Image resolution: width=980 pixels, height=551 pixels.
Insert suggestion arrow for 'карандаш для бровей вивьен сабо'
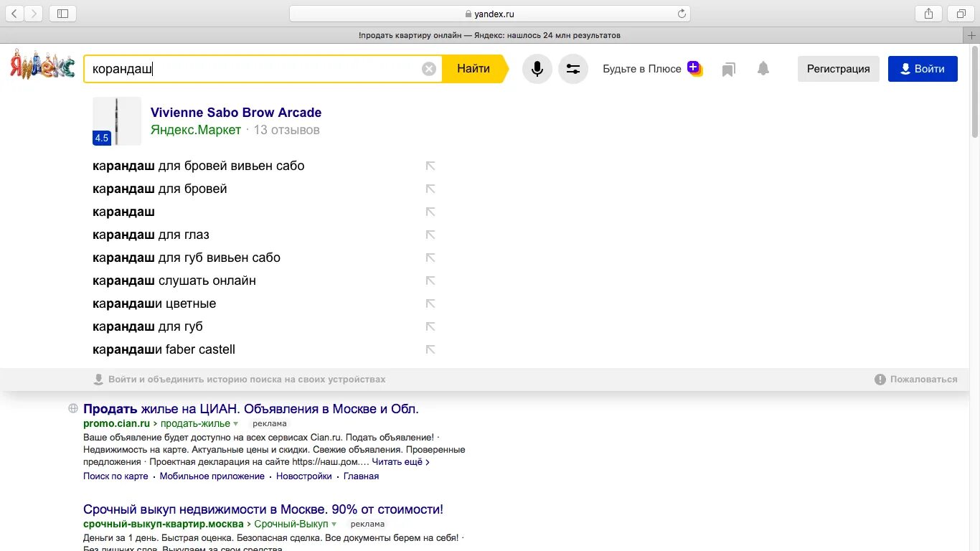pos(430,166)
